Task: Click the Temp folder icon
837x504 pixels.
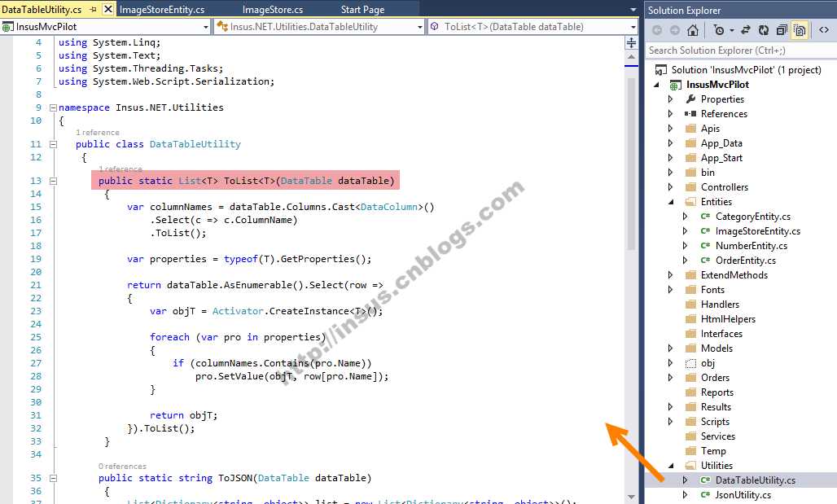Action: 690,451
